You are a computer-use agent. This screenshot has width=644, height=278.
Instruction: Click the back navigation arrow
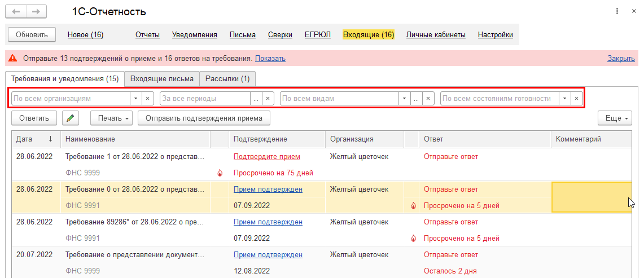coord(17,12)
